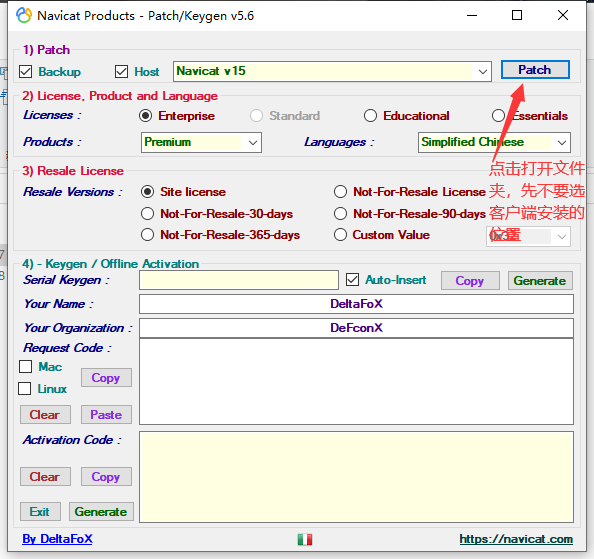The width and height of the screenshot is (594, 559).
Task: Clear the Activation Code field
Action: click(45, 476)
